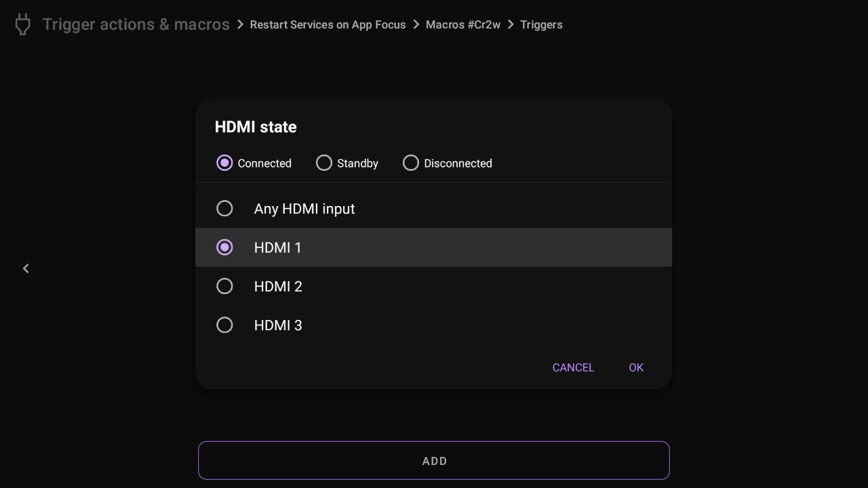Click chevron before Triggers breadcrumb
The image size is (868, 488).
pos(511,24)
